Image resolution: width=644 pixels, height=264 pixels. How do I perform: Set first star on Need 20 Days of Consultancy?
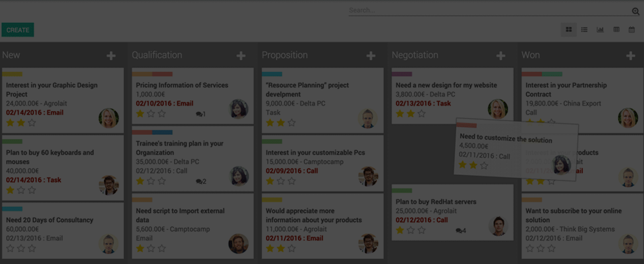coord(10,248)
